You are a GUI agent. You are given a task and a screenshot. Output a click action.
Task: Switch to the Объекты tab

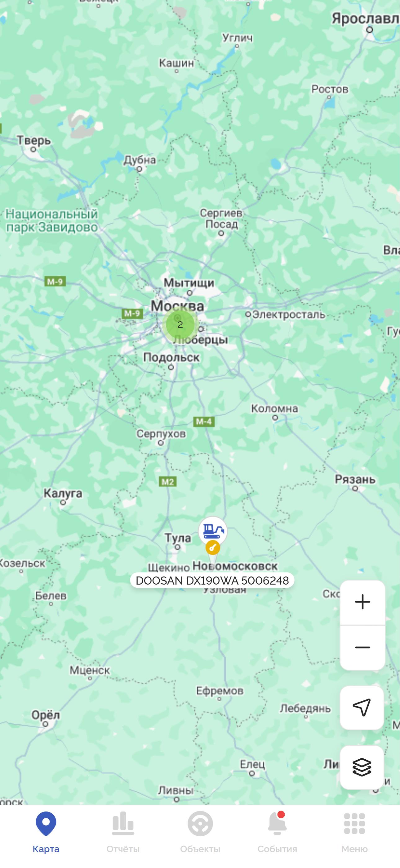[x=200, y=832]
